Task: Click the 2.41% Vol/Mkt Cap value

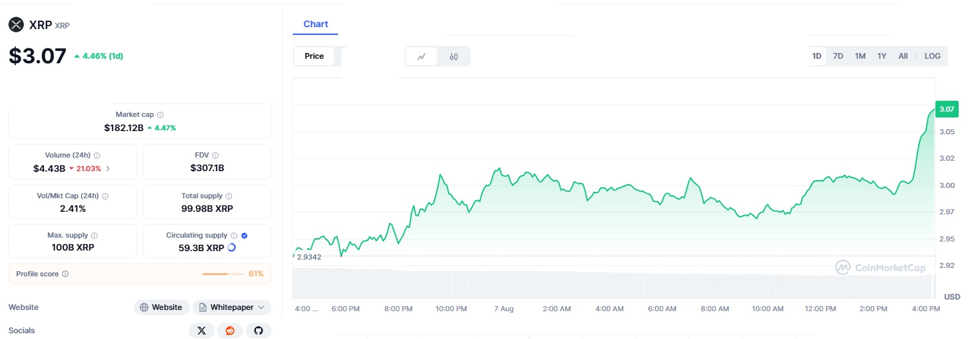Action: click(x=72, y=209)
